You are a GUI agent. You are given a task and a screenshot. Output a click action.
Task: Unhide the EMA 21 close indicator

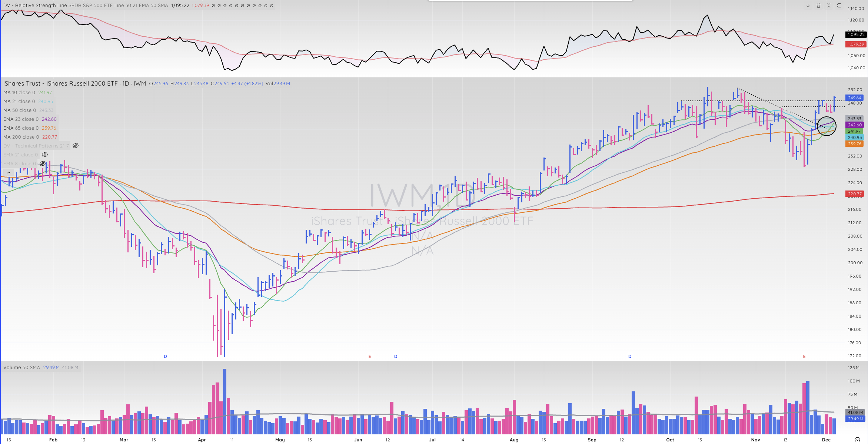pyautogui.click(x=45, y=155)
